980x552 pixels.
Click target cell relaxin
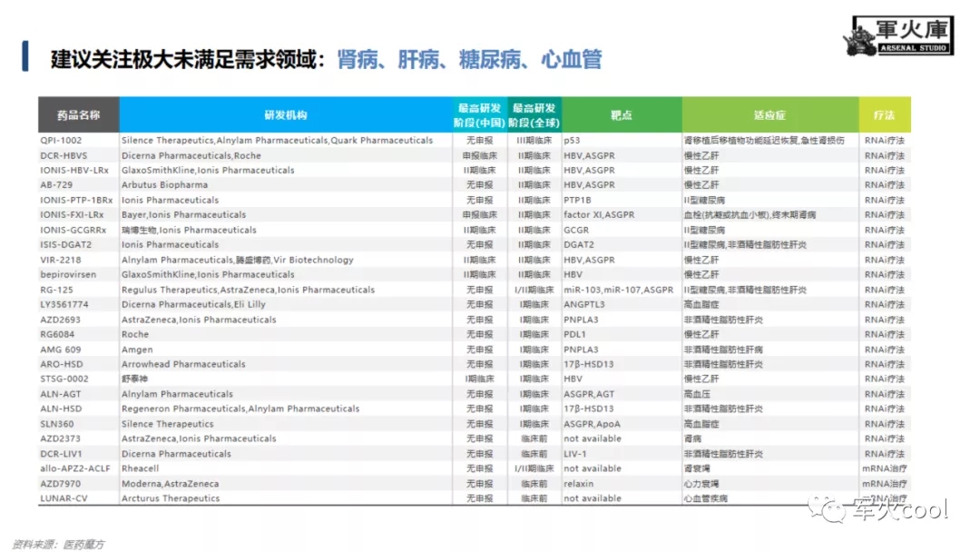pyautogui.click(x=578, y=484)
